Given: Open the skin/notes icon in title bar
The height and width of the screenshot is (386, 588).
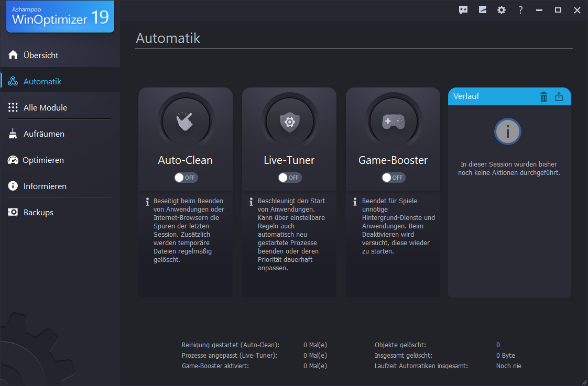Looking at the screenshot, I should (483, 10).
